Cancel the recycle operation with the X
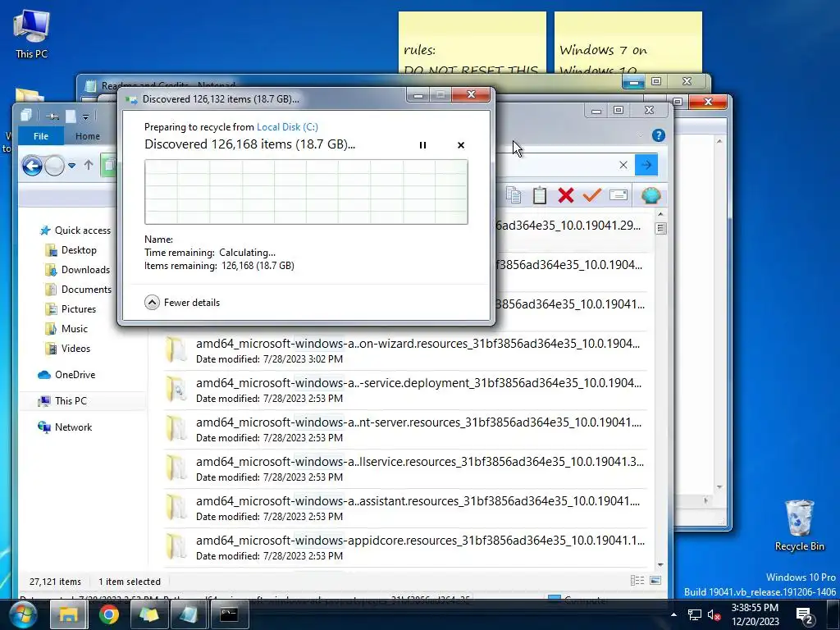The image size is (840, 630). click(x=461, y=145)
